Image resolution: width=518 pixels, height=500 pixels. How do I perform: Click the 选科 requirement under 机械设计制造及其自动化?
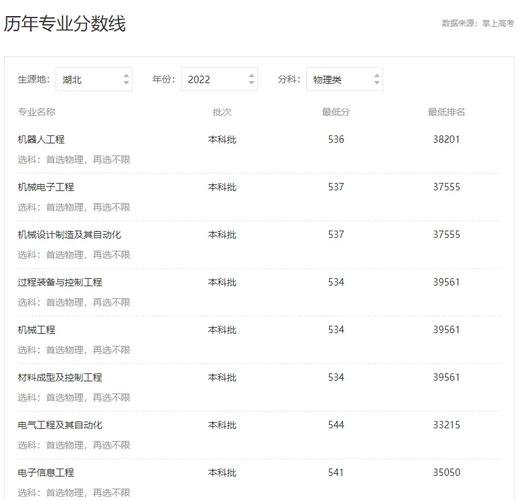(x=74, y=255)
